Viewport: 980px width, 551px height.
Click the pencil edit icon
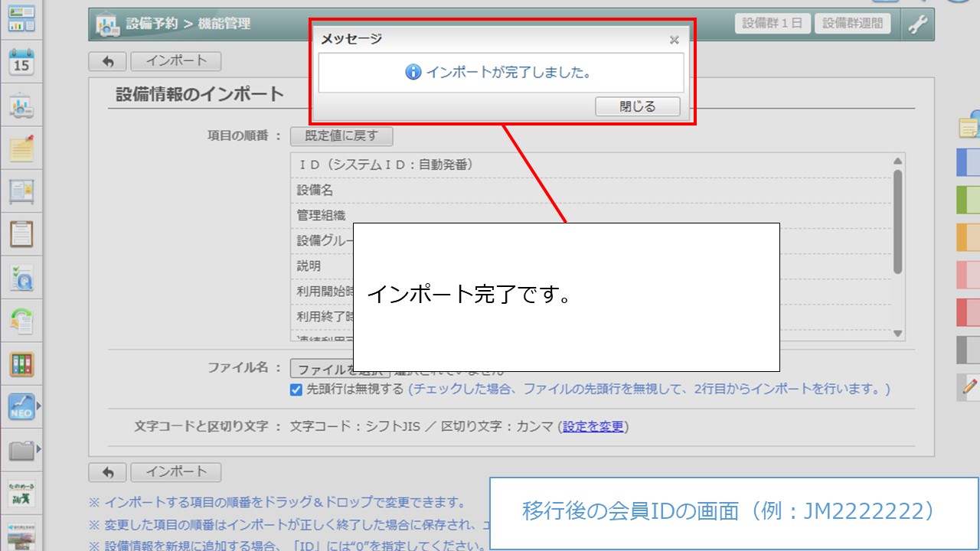[x=970, y=387]
